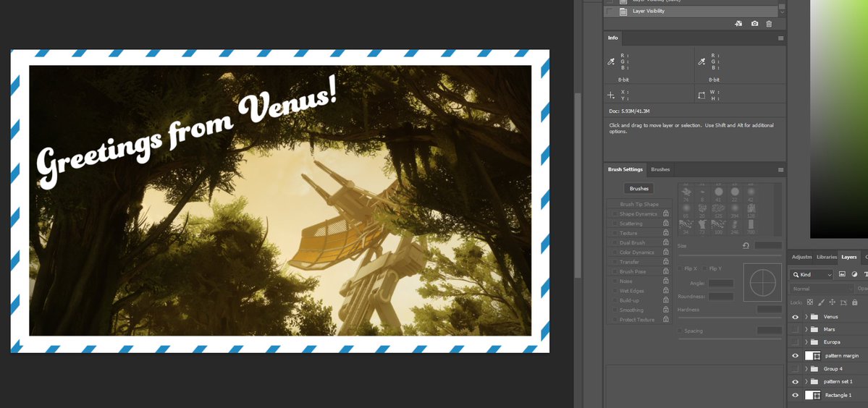Select the Layers tab
Viewport: 868px width, 408px height.
coord(848,257)
